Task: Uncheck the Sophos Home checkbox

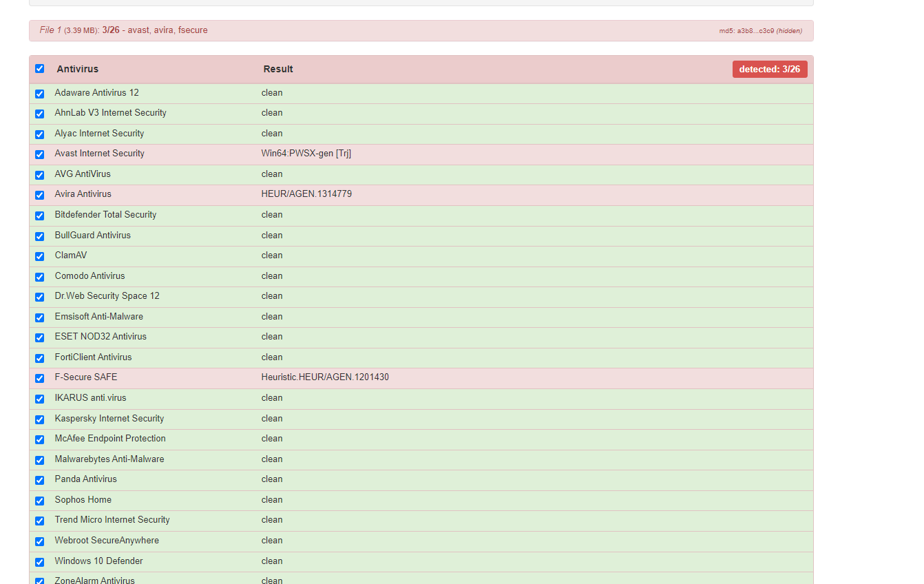Action: click(x=39, y=501)
